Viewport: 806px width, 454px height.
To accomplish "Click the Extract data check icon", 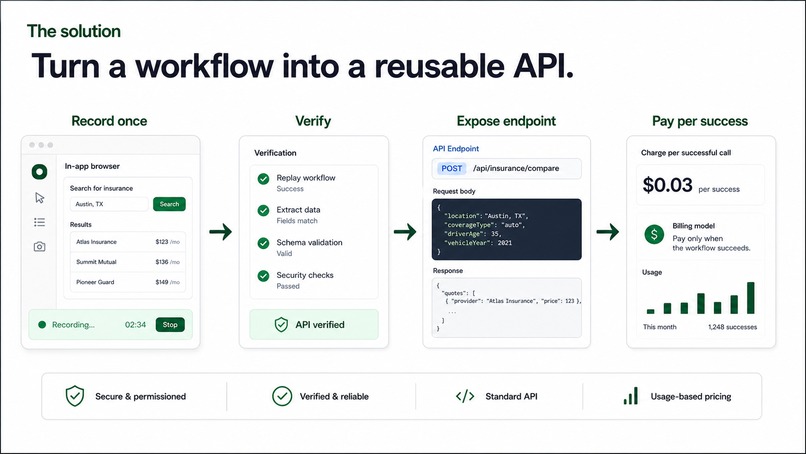I will (263, 210).
